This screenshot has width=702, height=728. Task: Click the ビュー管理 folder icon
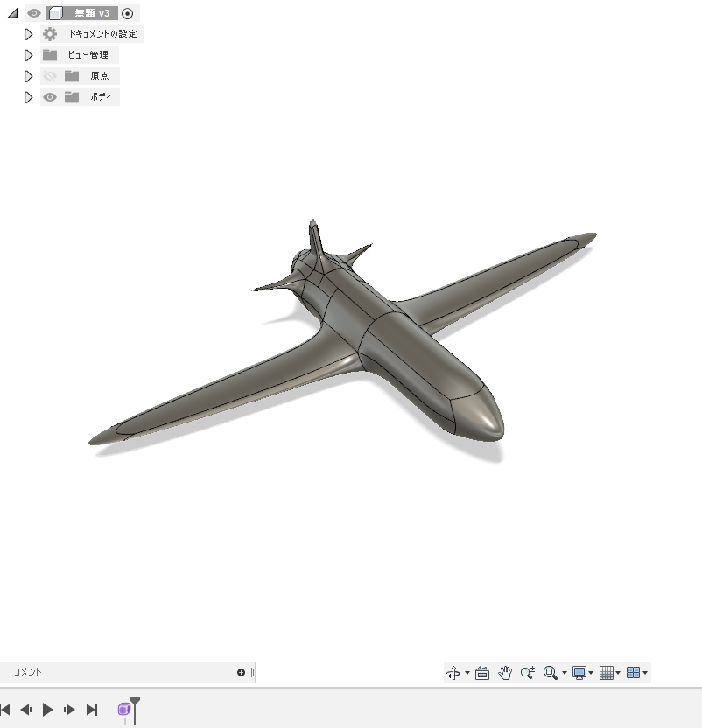pos(50,55)
